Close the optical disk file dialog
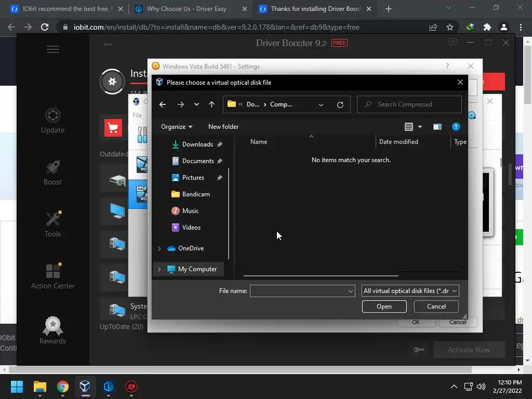 point(460,83)
